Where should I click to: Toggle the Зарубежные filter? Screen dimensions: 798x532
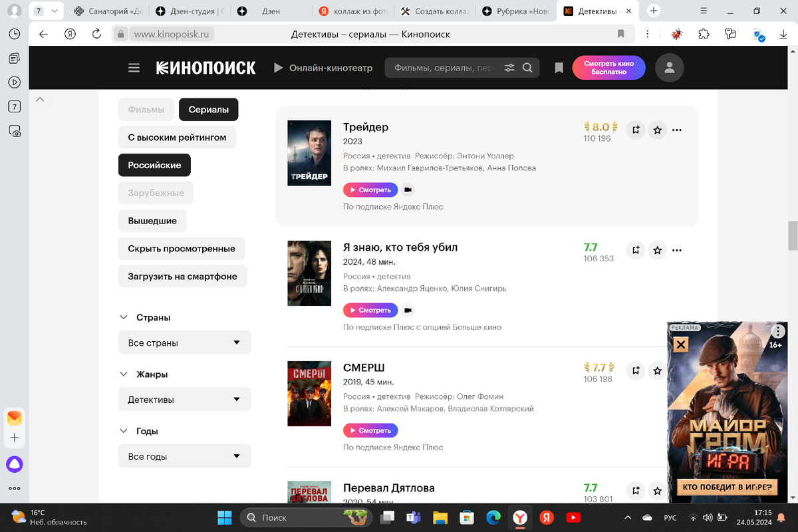(156, 193)
